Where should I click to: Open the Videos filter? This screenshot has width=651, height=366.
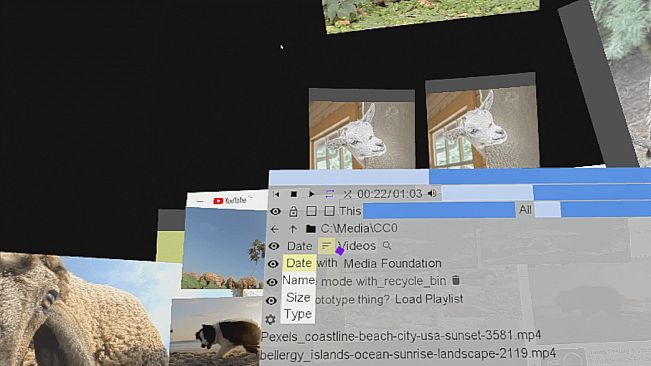[x=357, y=246]
